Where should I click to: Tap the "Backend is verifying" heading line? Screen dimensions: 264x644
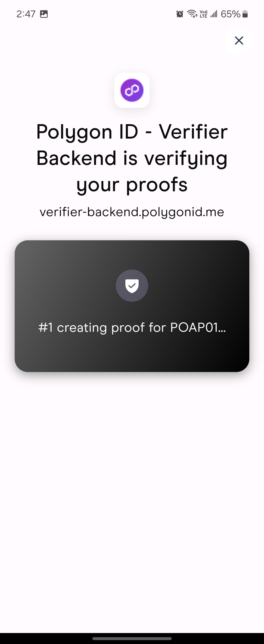point(132,158)
